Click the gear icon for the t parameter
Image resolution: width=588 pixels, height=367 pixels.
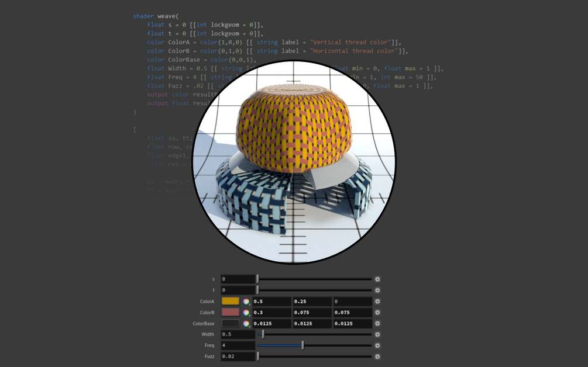pos(377,290)
